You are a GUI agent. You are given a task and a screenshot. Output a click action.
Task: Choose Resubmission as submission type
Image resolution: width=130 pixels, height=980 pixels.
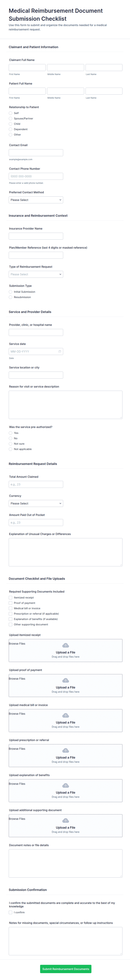[x=11, y=297]
